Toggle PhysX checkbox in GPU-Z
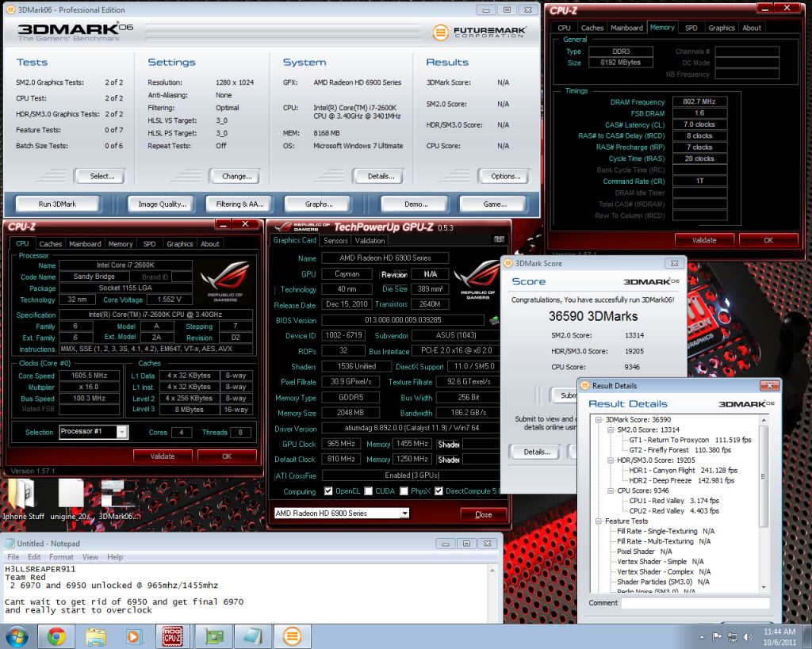 coord(404,491)
